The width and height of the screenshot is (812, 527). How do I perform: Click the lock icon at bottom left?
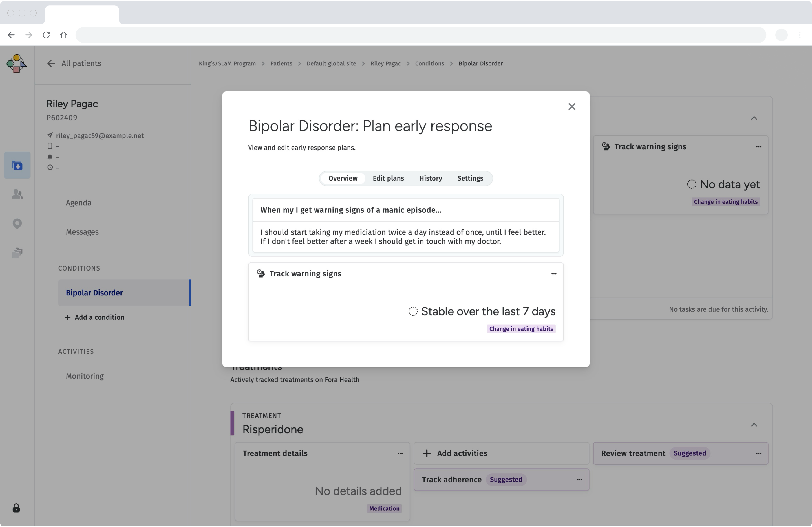coord(16,508)
